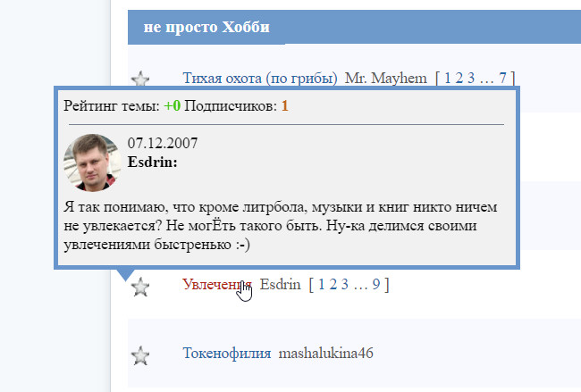Screen dimensions: 581x392
Task: Go to page 3 of Тихая охота topic
Action: [471, 78]
